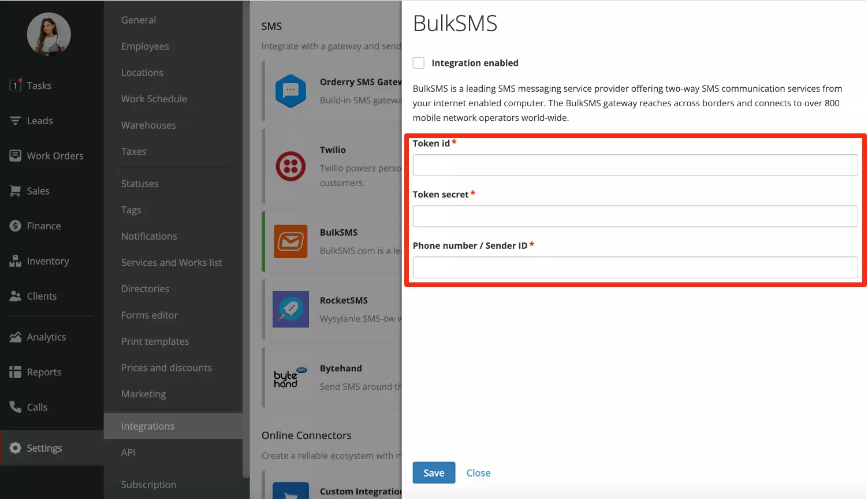
Task: Click the Orderry SMS Gateway icon
Action: pyautogui.click(x=290, y=91)
